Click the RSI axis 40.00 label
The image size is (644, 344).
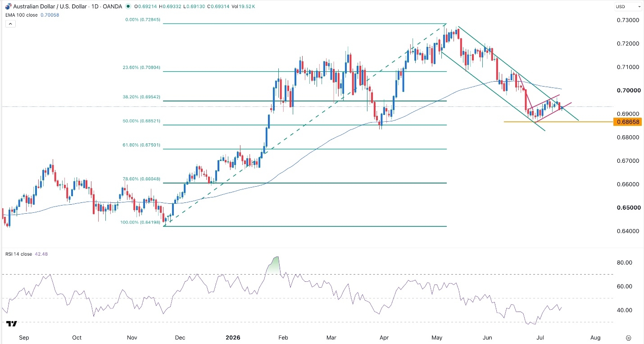tap(625, 310)
